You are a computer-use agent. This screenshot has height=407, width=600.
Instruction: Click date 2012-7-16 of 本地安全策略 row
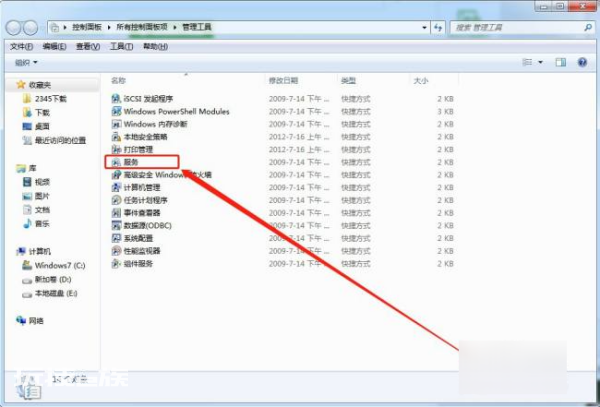(299, 137)
